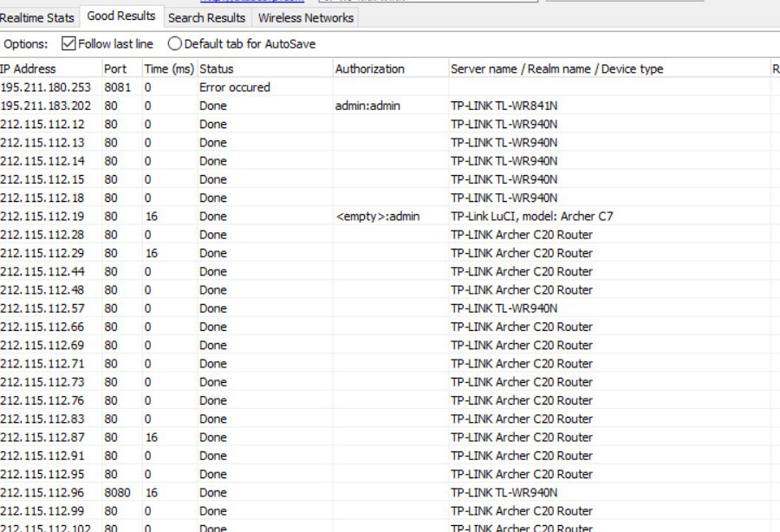Click time value 16 in 212.115.112.29 row
780x532 pixels.
(152, 253)
